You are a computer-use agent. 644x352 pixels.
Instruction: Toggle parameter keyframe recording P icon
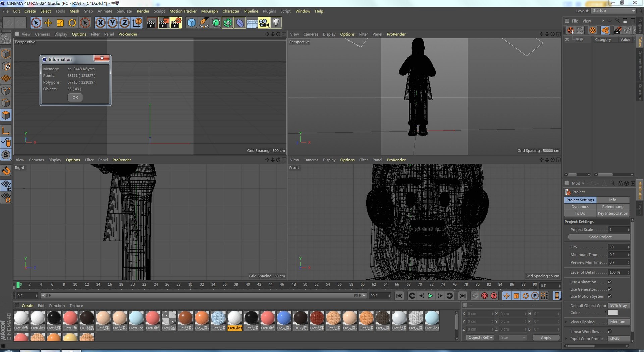(535, 296)
